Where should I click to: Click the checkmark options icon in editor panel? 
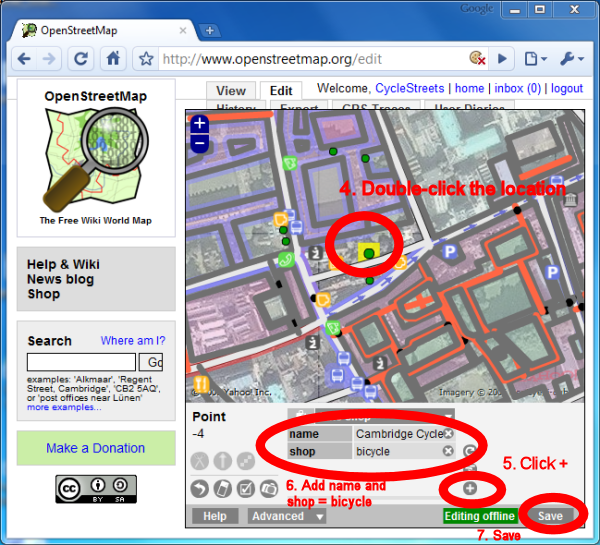coord(246,489)
